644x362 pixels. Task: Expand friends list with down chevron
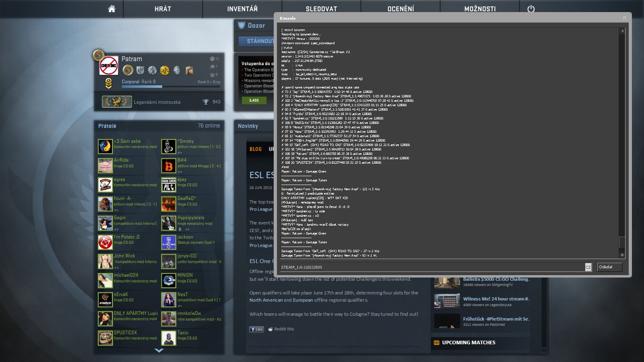(159, 350)
